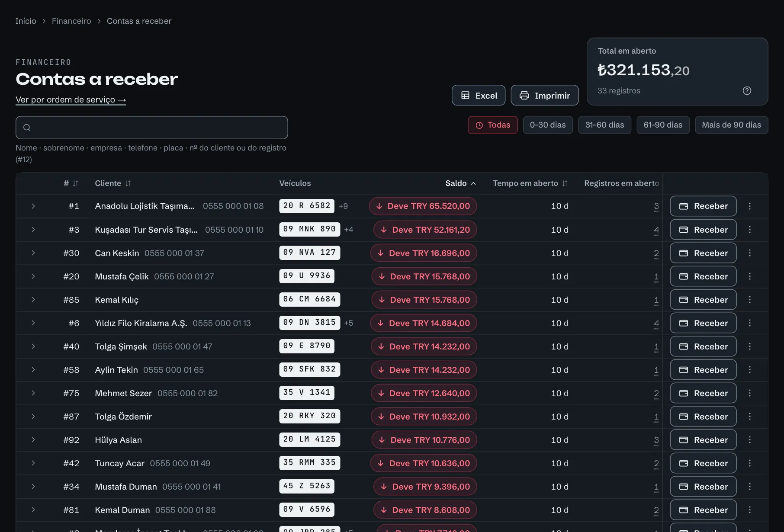Viewport: 784px width, 532px height.
Task: Open more options for Mustafa Duman row
Action: pos(750,487)
